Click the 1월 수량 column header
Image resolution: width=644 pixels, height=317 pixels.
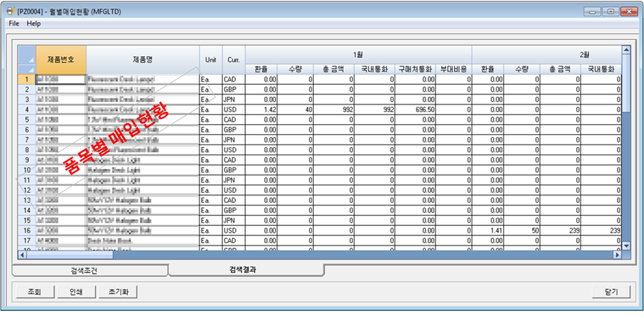click(x=295, y=69)
